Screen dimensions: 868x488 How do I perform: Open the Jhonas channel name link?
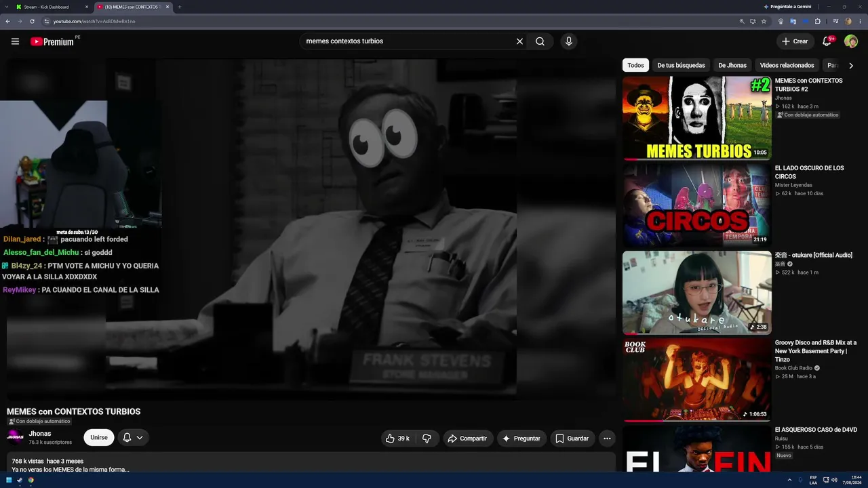40,434
